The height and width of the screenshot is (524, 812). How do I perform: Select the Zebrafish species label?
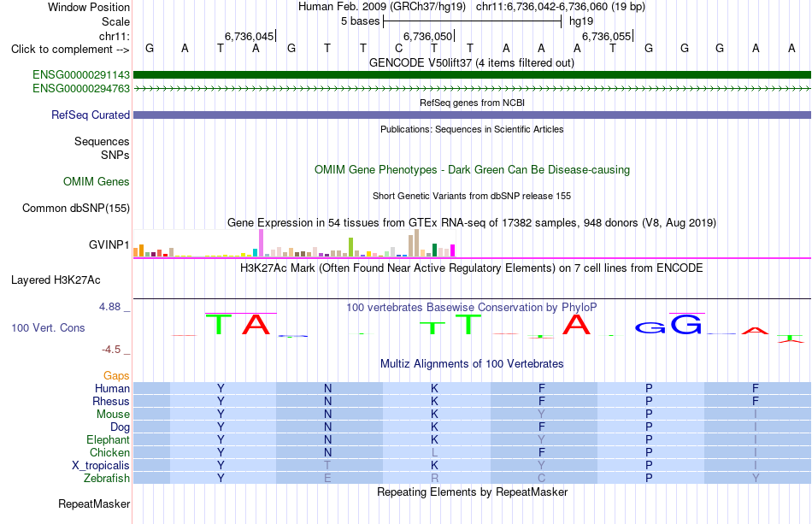pyautogui.click(x=106, y=478)
